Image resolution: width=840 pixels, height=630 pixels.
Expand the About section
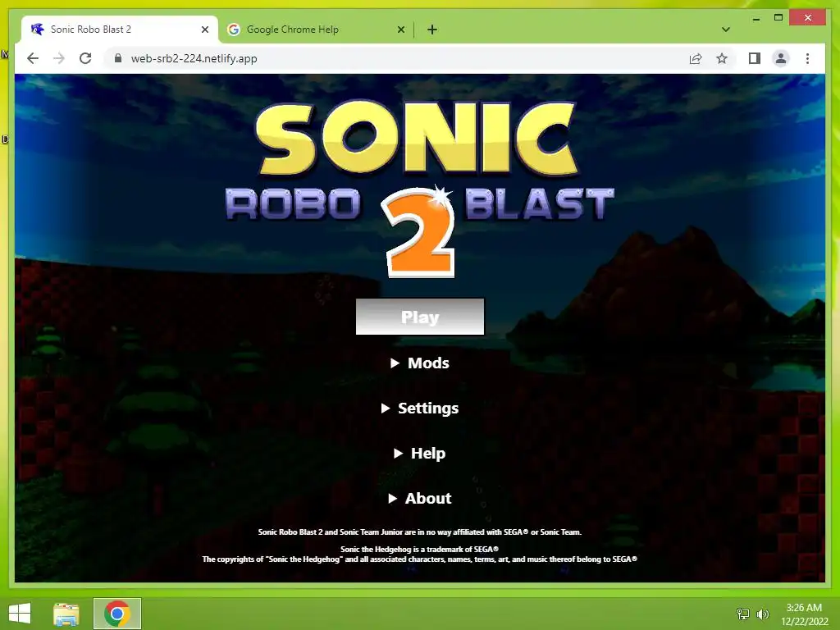tap(420, 498)
